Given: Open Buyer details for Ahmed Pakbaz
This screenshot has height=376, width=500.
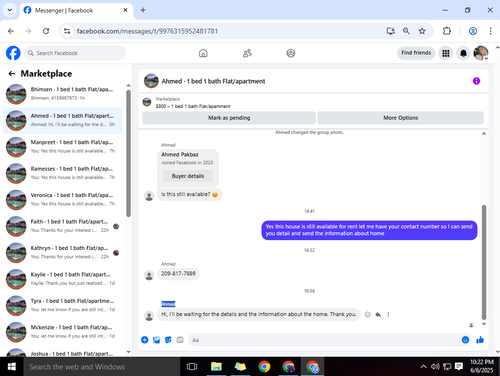Looking at the screenshot, I should click(188, 176).
